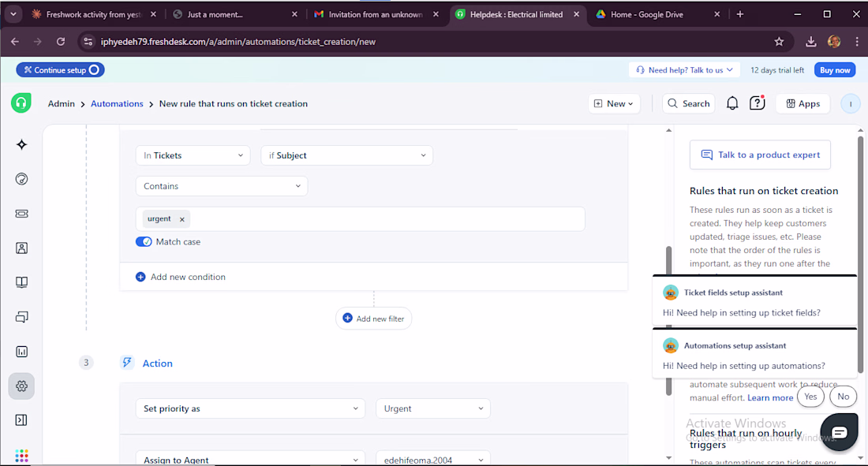868x466 pixels.
Task: Click the Continue setup button
Action: coord(60,69)
